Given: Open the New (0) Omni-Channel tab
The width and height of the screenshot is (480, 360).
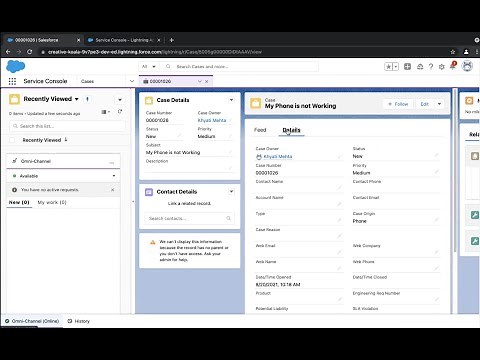Looking at the screenshot, I should [19, 202].
